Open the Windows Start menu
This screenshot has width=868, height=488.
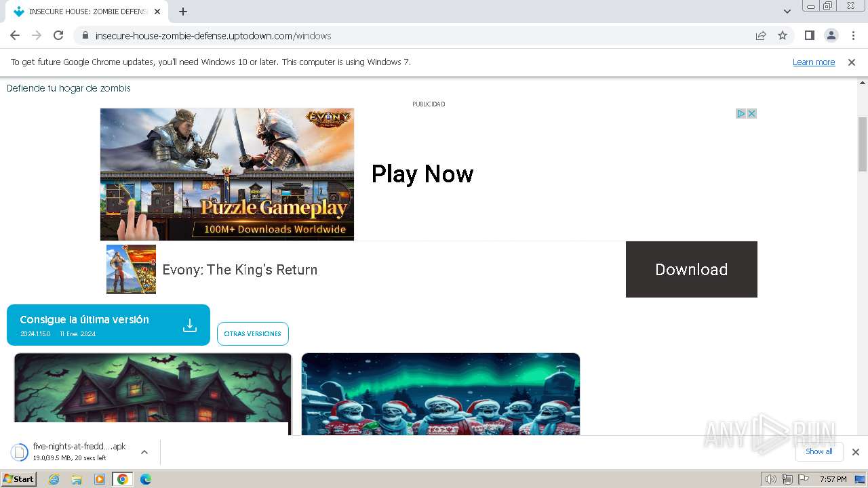pos(18,479)
